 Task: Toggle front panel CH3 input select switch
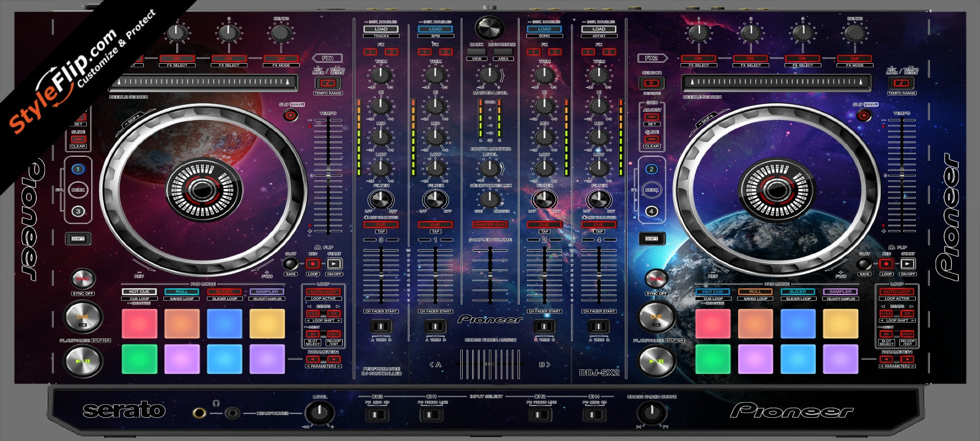pyautogui.click(x=376, y=416)
